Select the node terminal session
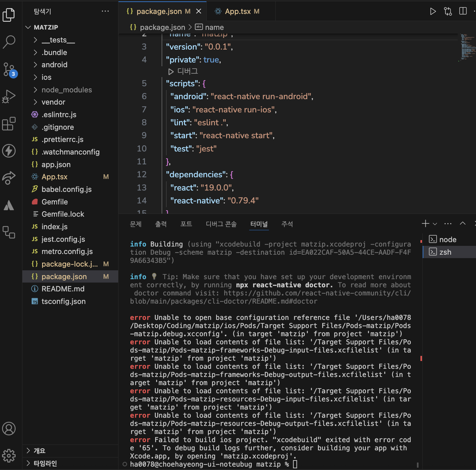 tap(449, 239)
